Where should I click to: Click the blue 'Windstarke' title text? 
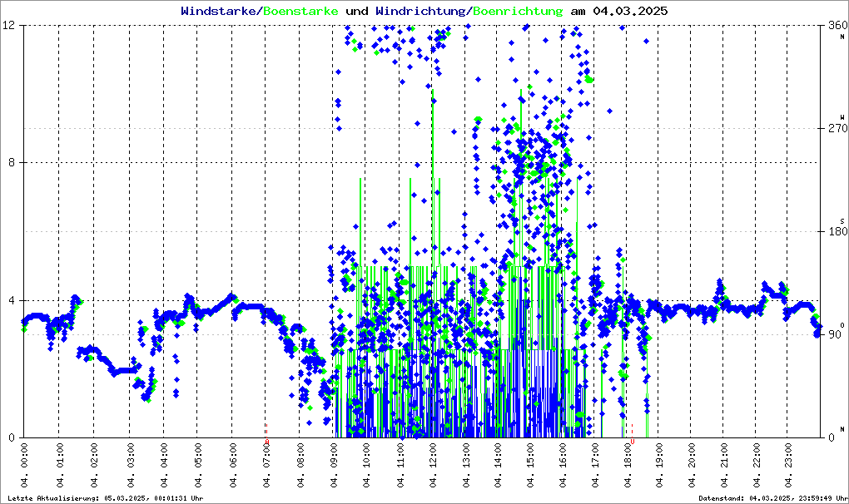(220, 12)
